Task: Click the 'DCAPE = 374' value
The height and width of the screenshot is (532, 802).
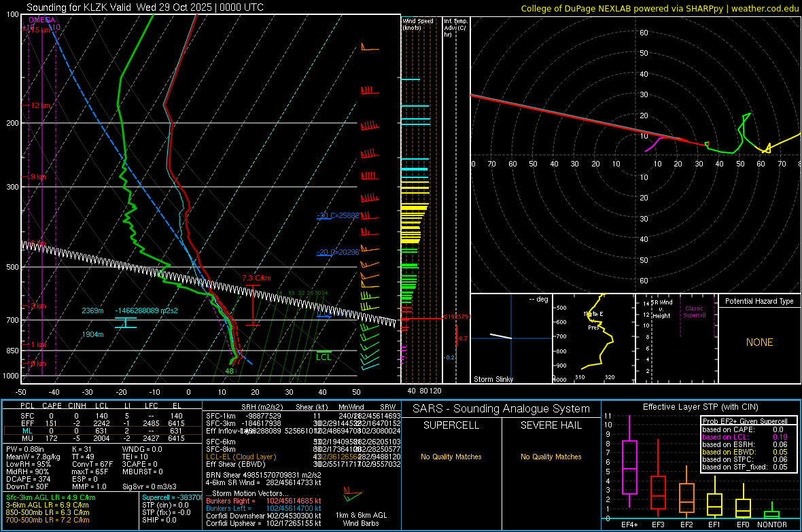Action: coord(28,479)
